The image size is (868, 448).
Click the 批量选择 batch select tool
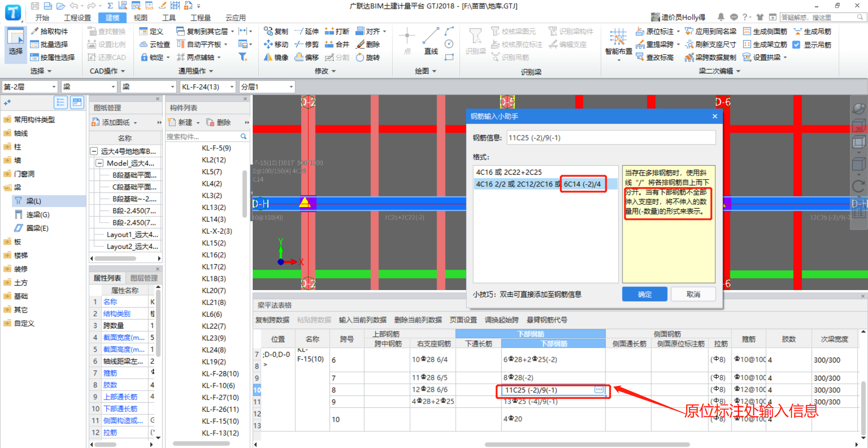coord(49,44)
